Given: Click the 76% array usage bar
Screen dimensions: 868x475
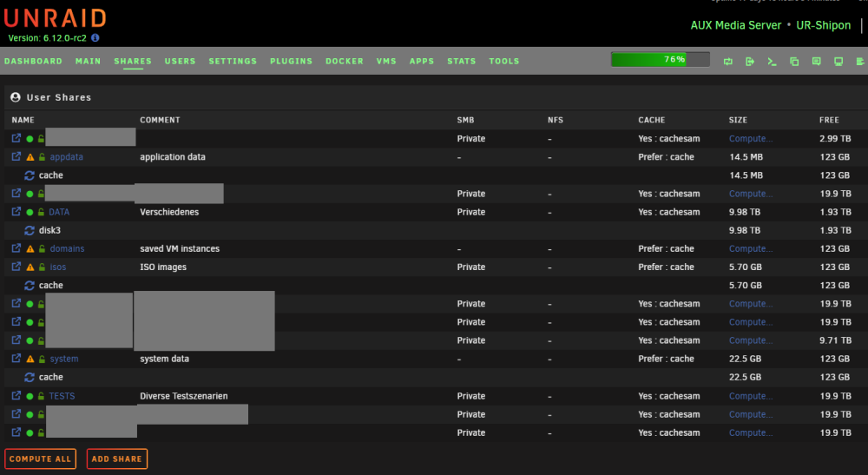Looking at the screenshot, I should (x=661, y=59).
